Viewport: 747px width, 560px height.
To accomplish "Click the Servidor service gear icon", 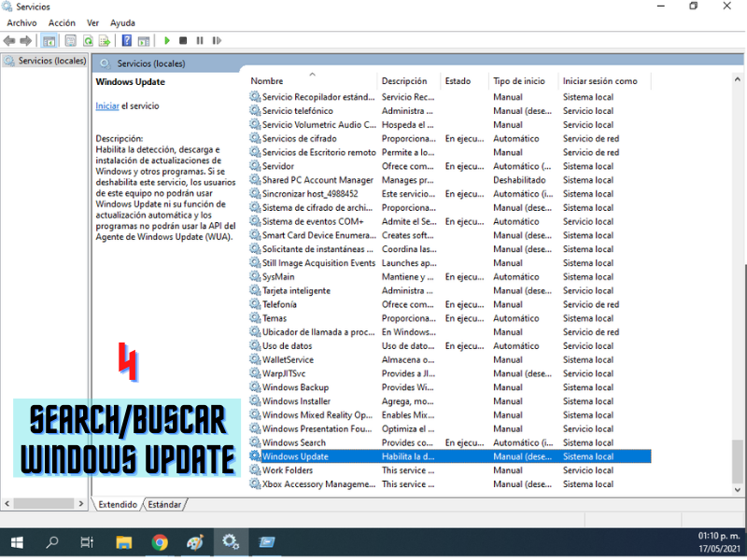I will (255, 166).
